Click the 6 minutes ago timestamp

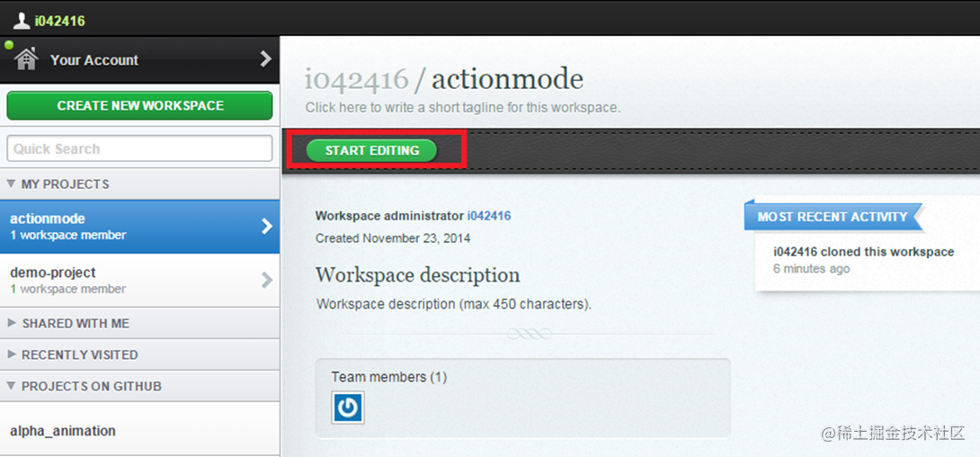pyautogui.click(x=811, y=269)
